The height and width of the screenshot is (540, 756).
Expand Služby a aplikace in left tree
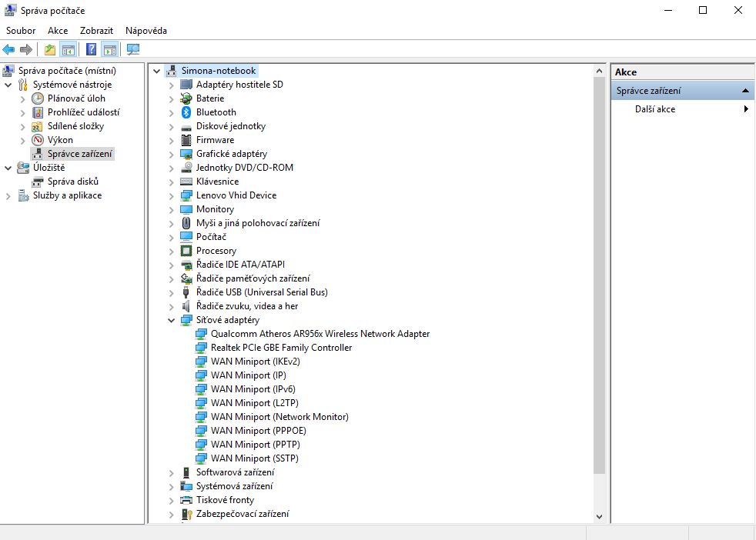[x=8, y=195]
